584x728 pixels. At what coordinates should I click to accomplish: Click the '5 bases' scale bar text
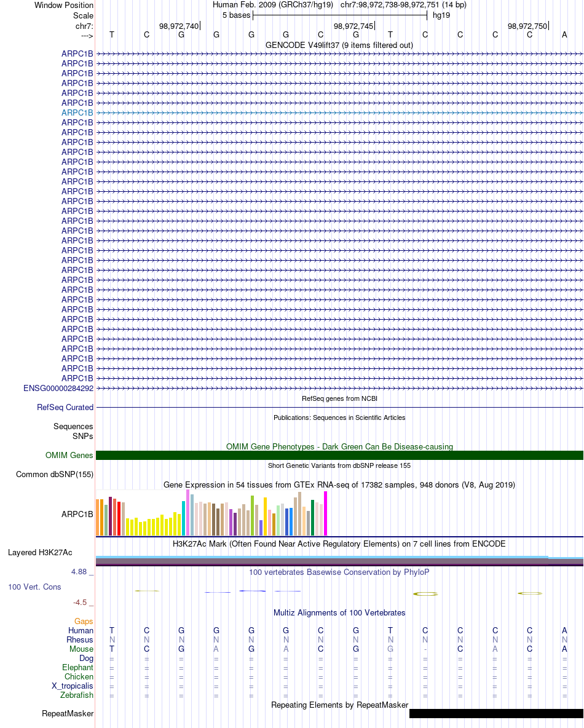(x=236, y=15)
